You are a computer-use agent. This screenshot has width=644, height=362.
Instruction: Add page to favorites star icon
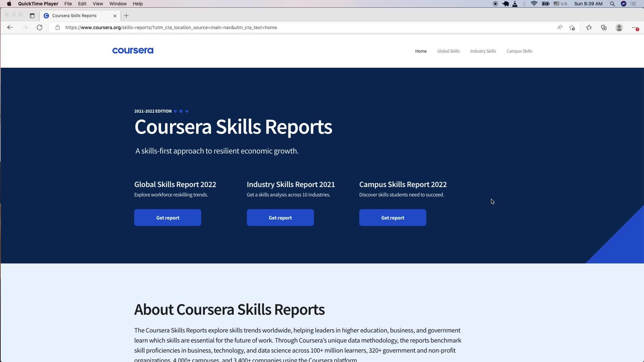click(x=572, y=27)
